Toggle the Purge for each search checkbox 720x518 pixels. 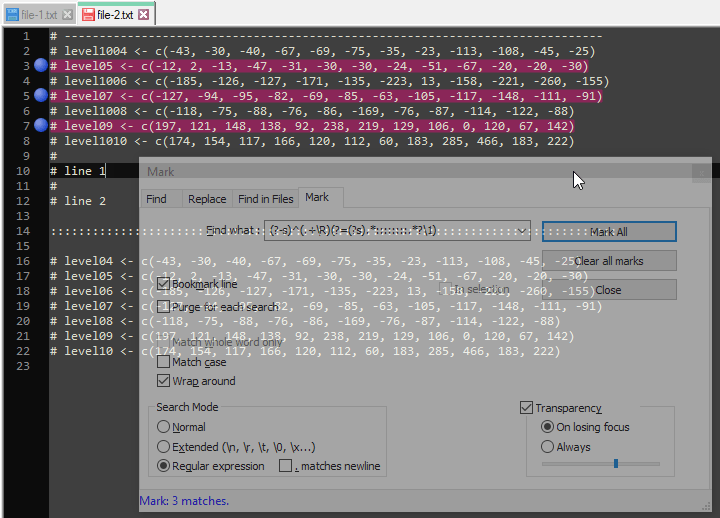(163, 306)
